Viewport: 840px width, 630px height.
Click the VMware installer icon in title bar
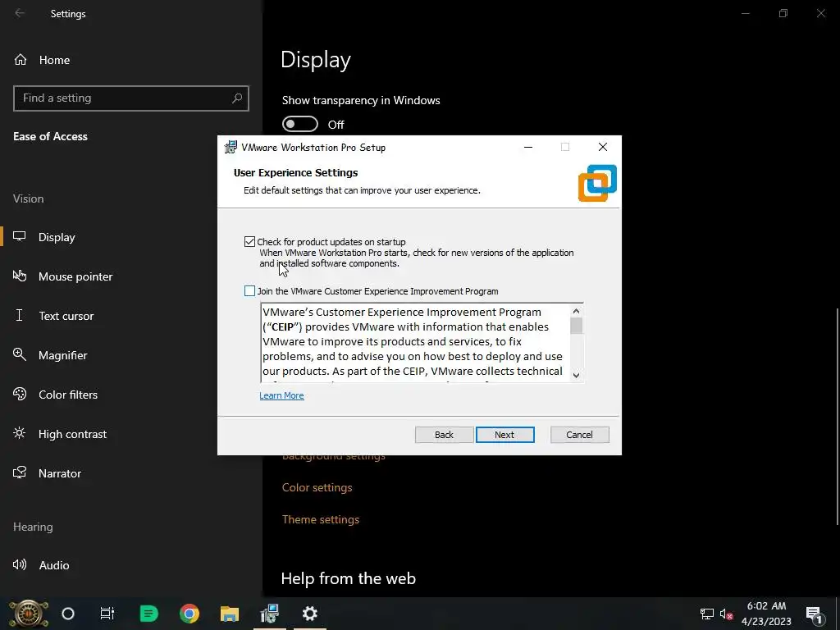(231, 147)
